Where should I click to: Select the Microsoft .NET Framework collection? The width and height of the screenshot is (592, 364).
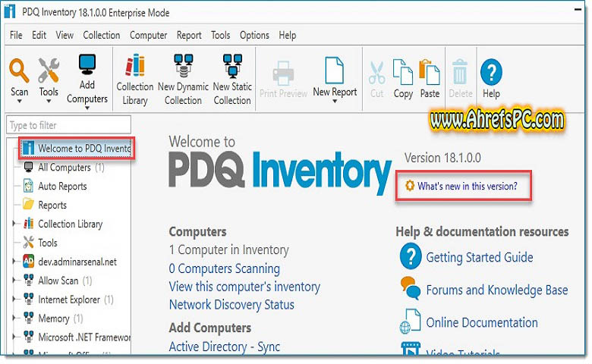coord(83,337)
